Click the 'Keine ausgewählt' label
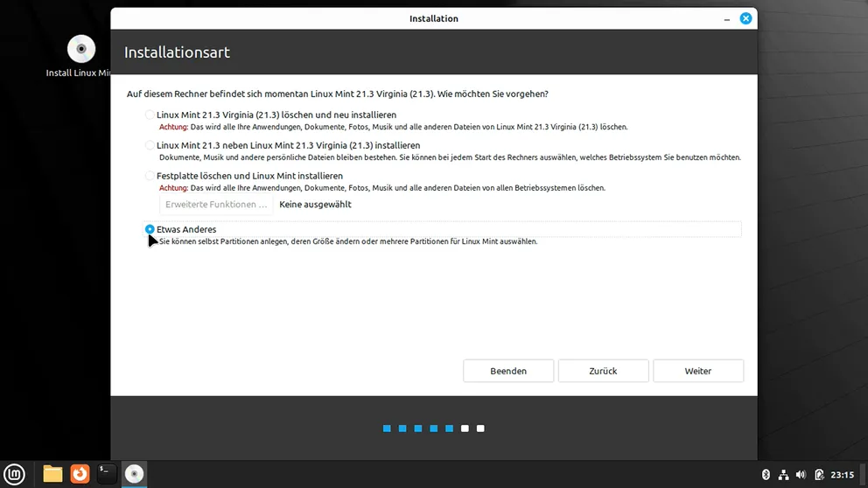 click(315, 204)
